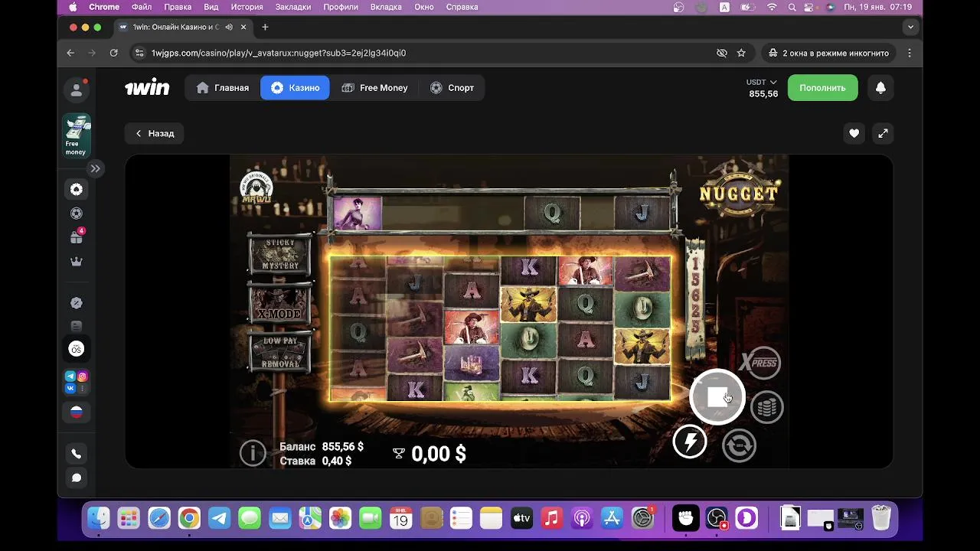Expand the left sidebar chevrons
980x551 pixels.
coord(95,168)
